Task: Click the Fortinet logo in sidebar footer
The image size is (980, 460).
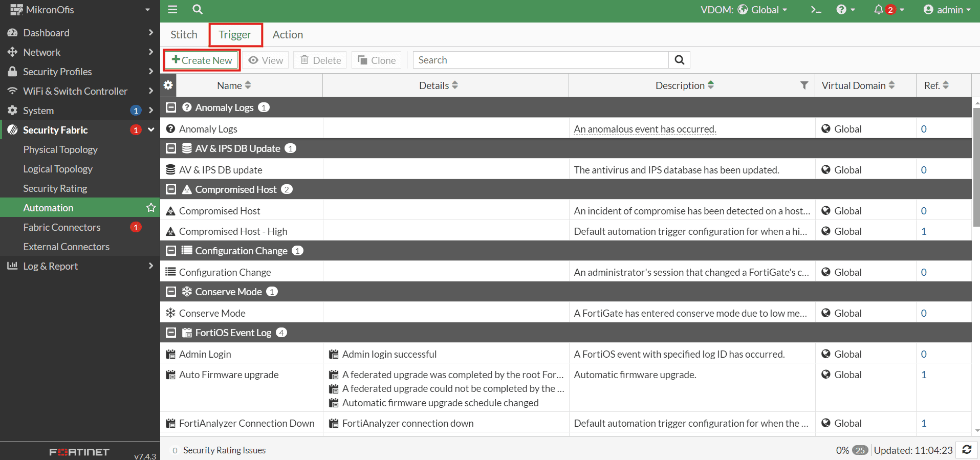Action: (x=79, y=452)
